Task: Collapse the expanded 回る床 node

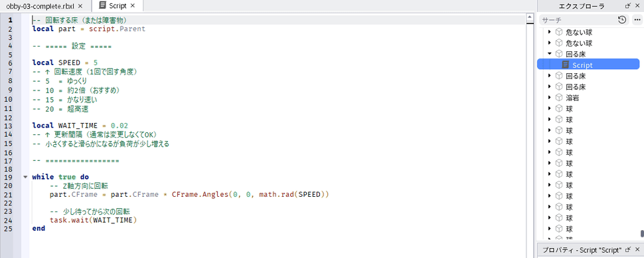Action: pos(550,54)
